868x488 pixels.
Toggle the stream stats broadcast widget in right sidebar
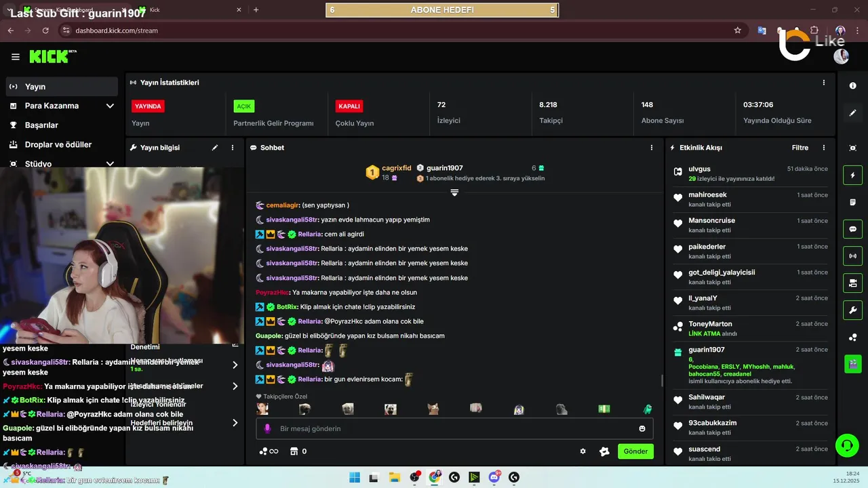853,256
